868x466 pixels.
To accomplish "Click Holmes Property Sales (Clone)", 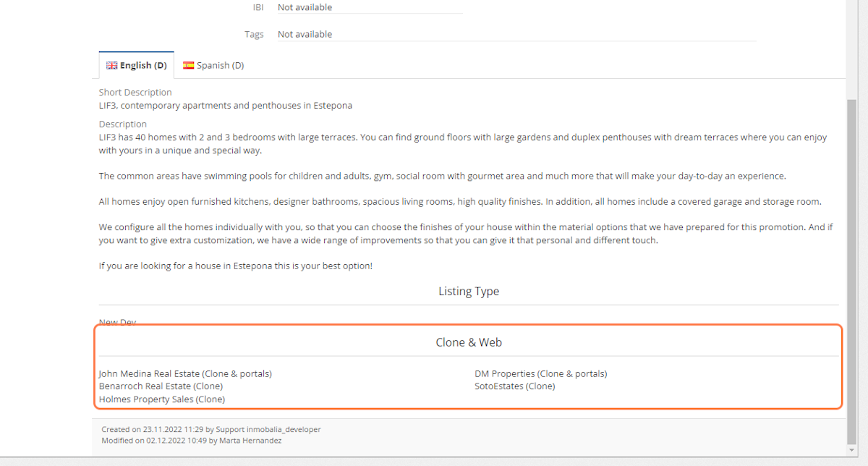I will coord(162,399).
